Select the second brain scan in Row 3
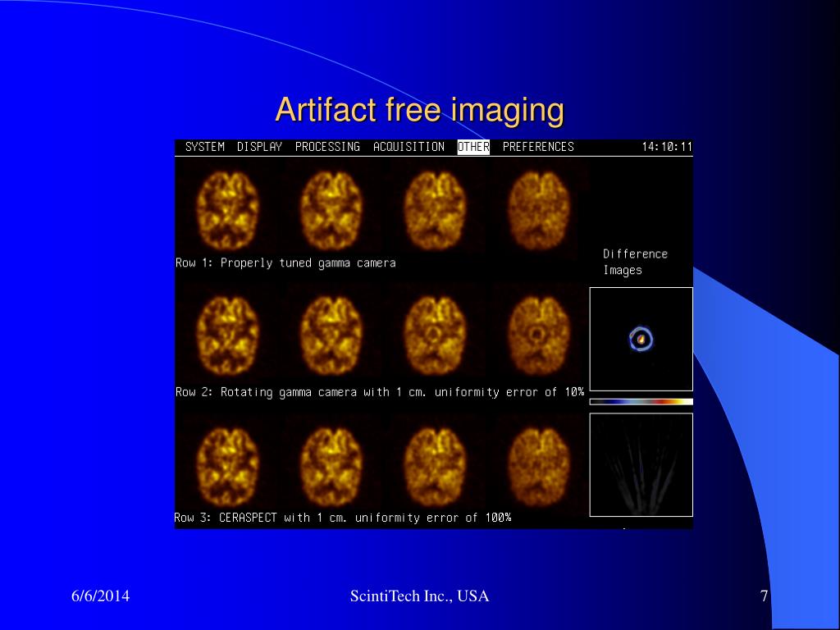The width and height of the screenshot is (840, 630). coord(331,467)
